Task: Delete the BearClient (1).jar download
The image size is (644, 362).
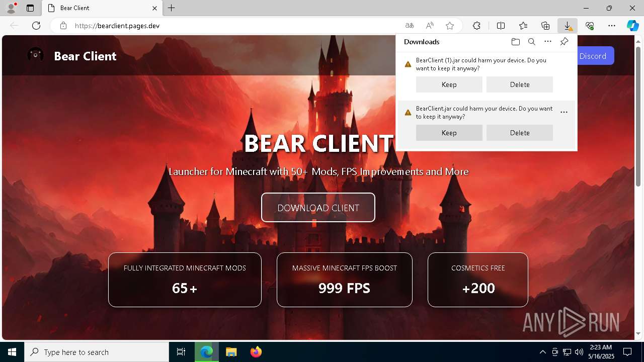Action: tap(520, 84)
